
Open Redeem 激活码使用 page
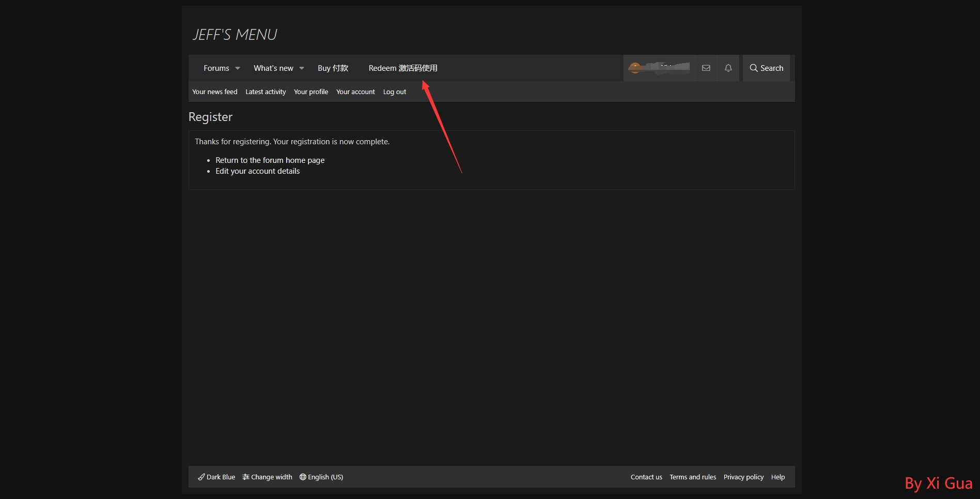click(402, 68)
